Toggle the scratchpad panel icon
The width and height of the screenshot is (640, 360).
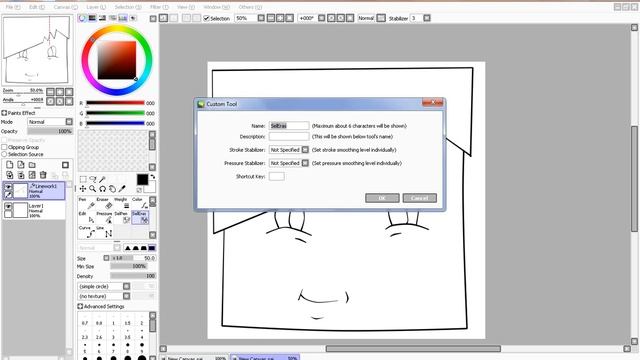click(133, 18)
